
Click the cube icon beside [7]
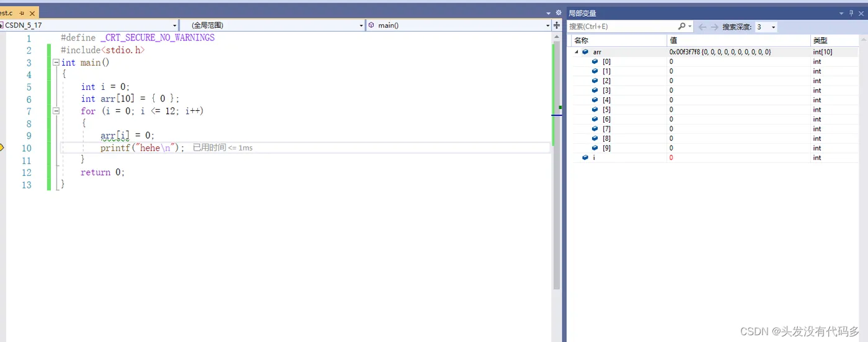click(595, 129)
